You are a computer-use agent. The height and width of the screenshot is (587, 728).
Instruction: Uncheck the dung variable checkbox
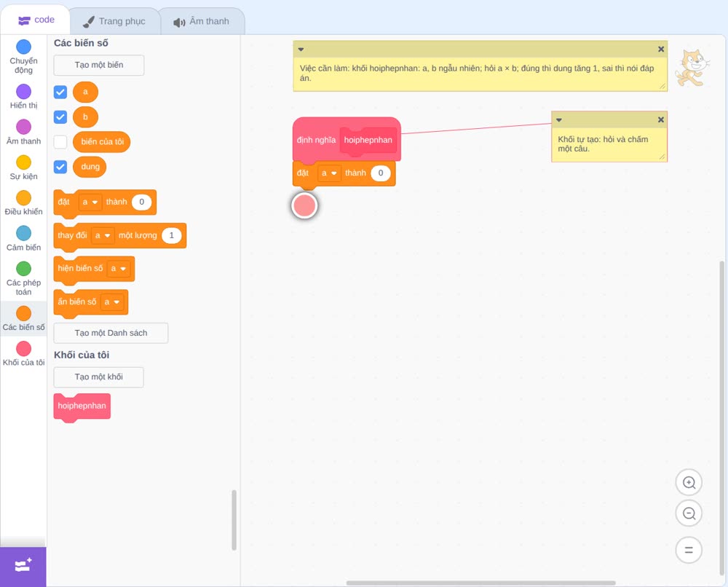tap(60, 167)
